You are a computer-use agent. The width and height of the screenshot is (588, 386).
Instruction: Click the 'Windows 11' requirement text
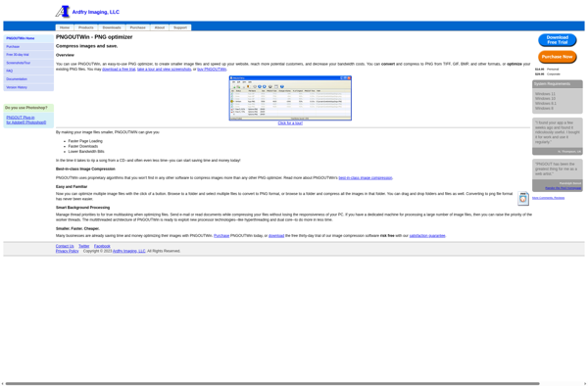(x=545, y=94)
